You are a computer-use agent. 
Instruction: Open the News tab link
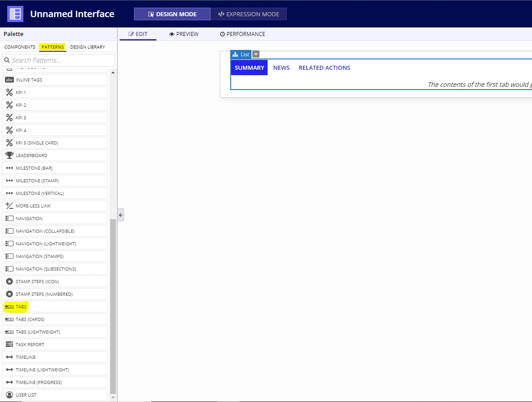pos(281,68)
